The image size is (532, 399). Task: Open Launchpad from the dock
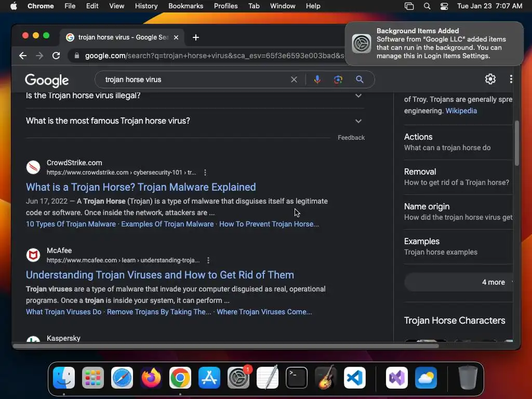92,378
